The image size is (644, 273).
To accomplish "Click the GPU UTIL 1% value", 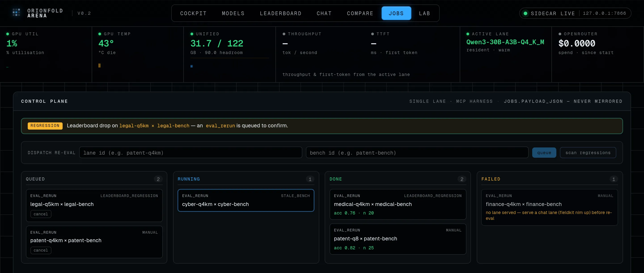I will pos(12,44).
